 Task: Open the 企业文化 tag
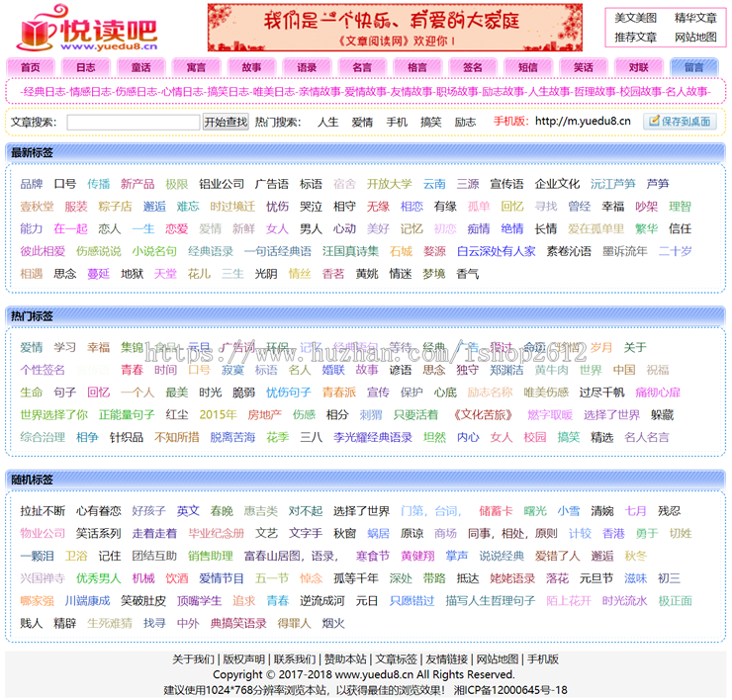tap(557, 184)
